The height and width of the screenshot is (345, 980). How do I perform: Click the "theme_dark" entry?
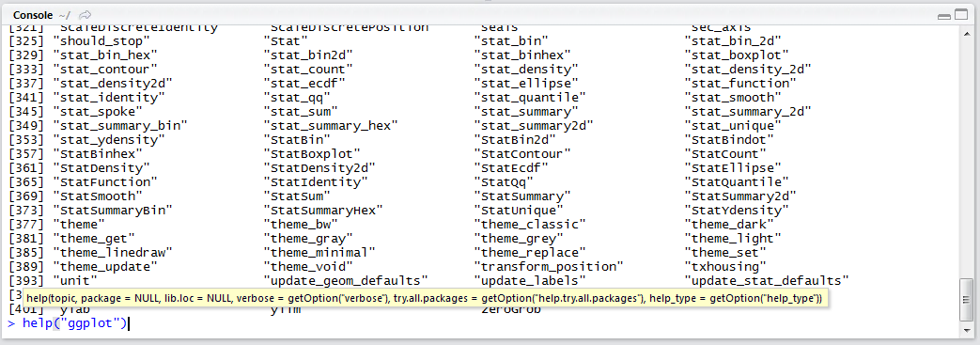tap(729, 224)
